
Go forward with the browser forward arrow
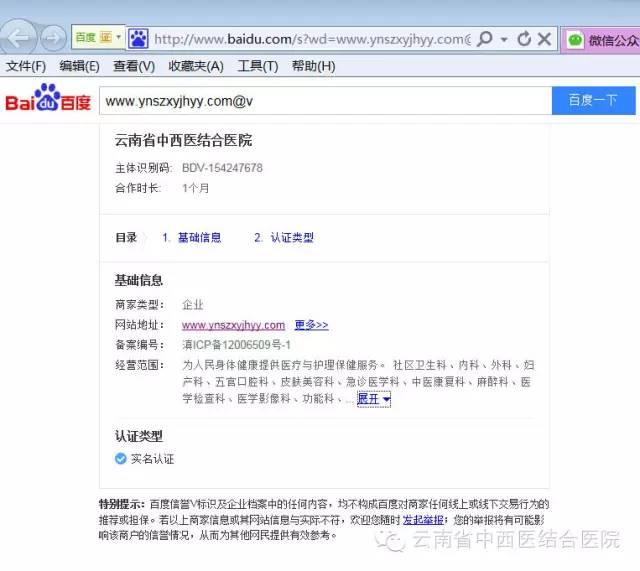[52, 38]
